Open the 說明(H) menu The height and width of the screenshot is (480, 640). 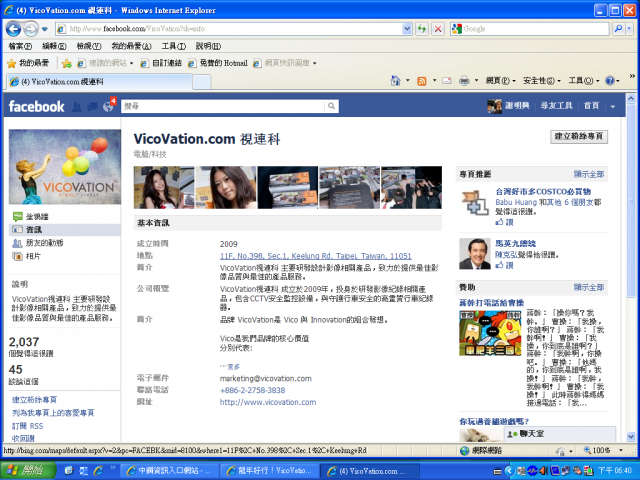click(x=208, y=46)
